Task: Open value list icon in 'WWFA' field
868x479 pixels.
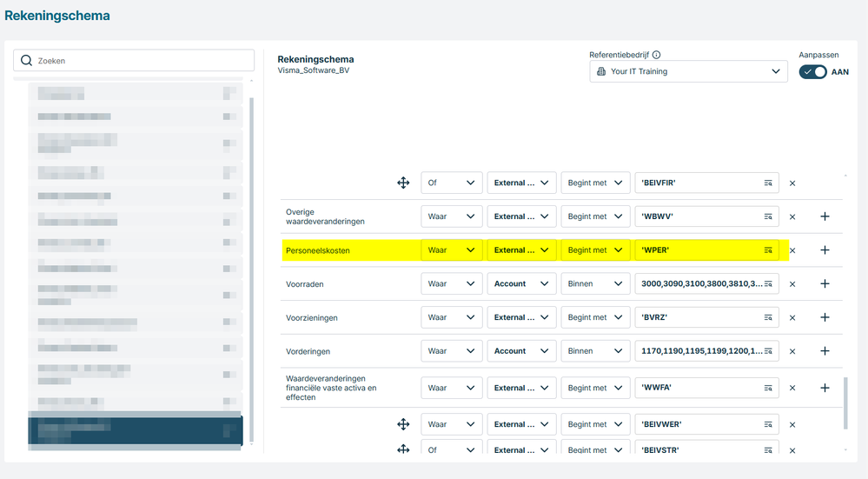Action: point(768,389)
